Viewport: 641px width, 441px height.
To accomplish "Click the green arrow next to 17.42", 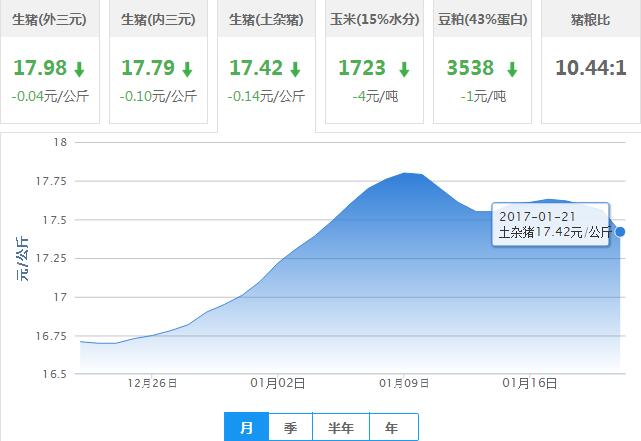I will 294,70.
